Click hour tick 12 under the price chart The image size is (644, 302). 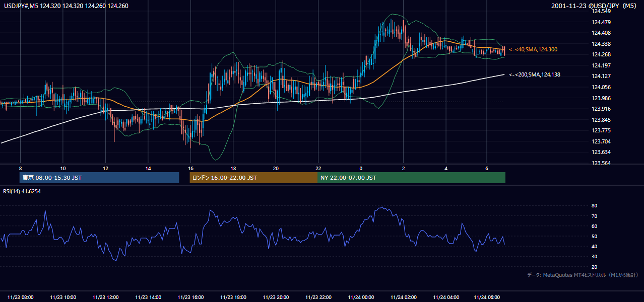(105, 168)
